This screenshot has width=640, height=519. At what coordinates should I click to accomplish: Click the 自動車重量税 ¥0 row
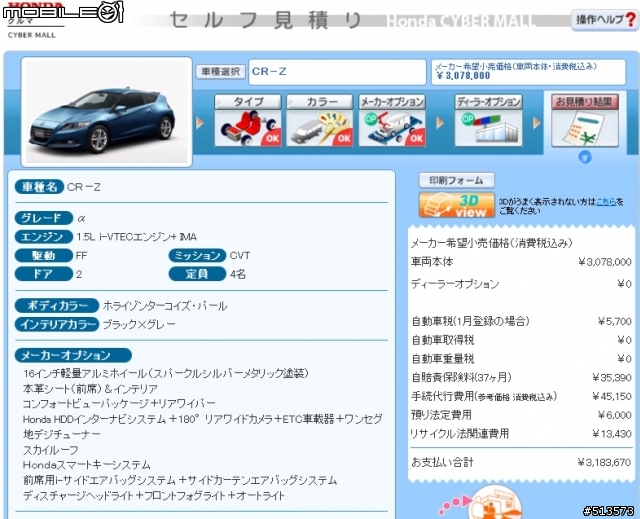[x=521, y=359]
